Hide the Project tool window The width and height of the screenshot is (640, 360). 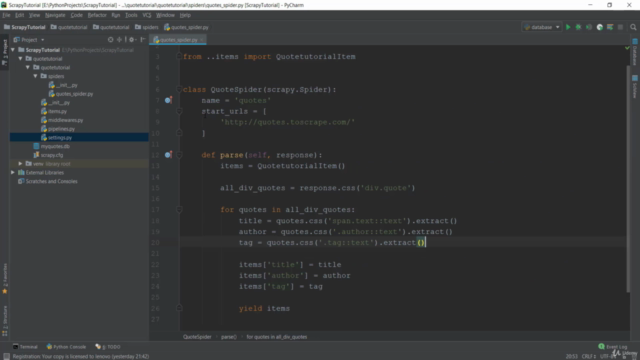[x=143, y=40]
